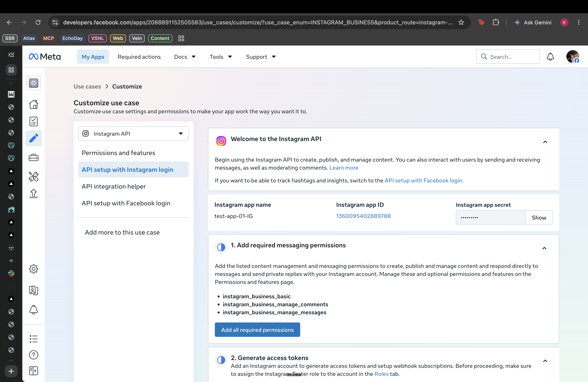Open the MCP bookmark
Image resolution: width=588 pixels, height=382 pixels.
[x=48, y=38]
